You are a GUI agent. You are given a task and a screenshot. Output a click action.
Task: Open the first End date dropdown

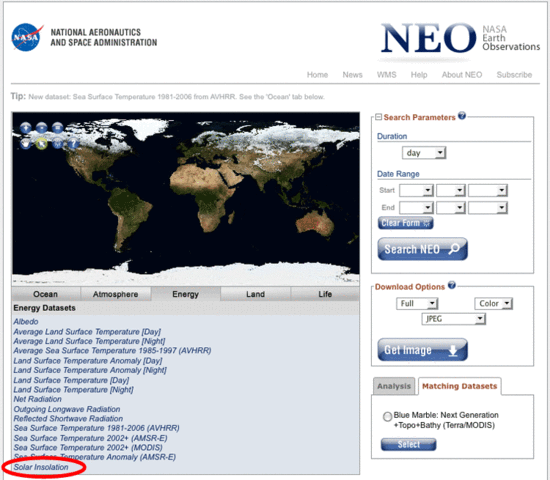pos(416,208)
